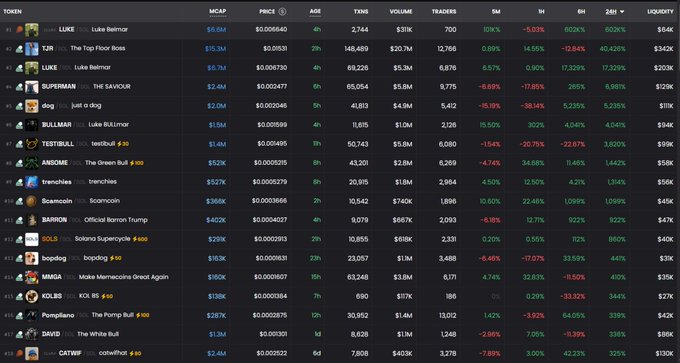The width and height of the screenshot is (680, 363).
Task: Click the lightning boost badge on catwifhat
Action: [135, 353]
